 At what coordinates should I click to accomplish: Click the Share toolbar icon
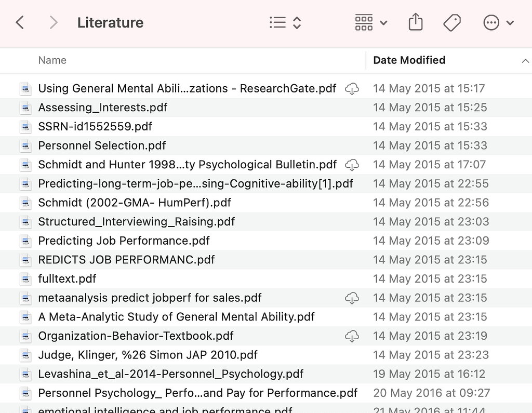[416, 22]
